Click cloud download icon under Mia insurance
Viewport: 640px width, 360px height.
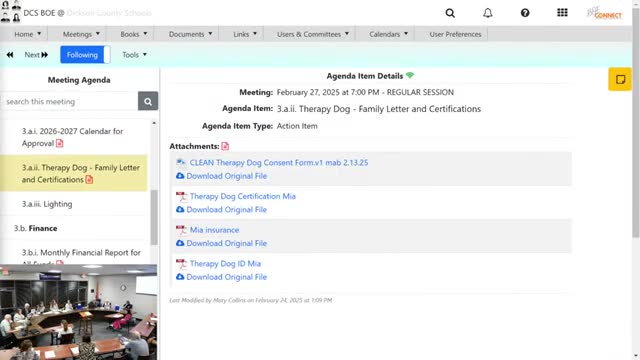click(x=180, y=243)
